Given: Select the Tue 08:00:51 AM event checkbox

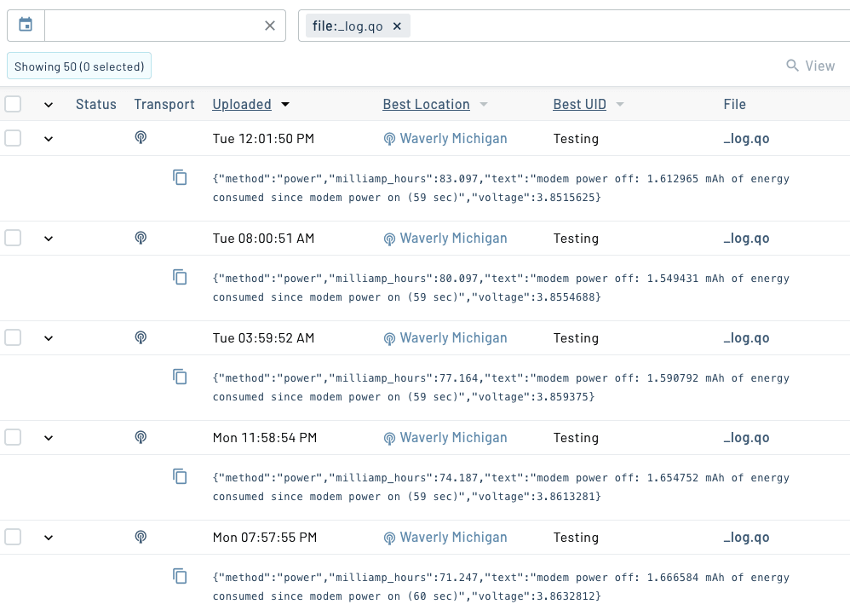Looking at the screenshot, I should pyautogui.click(x=13, y=238).
